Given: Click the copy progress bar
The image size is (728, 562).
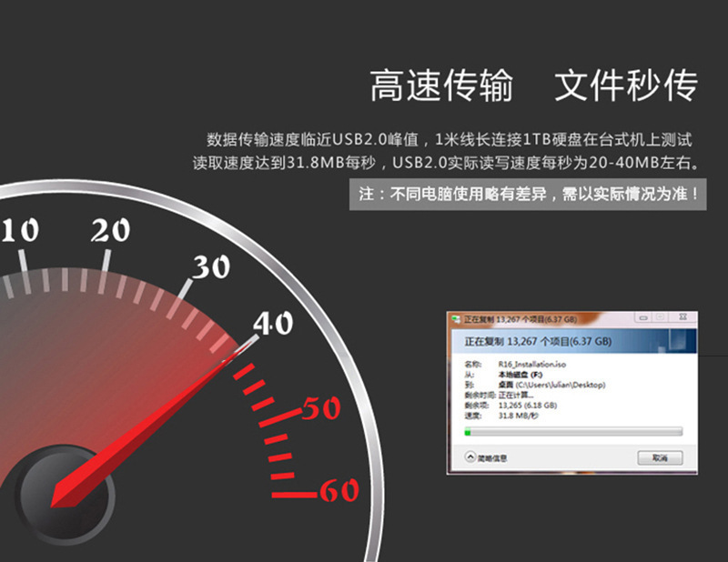Looking at the screenshot, I should (573, 432).
